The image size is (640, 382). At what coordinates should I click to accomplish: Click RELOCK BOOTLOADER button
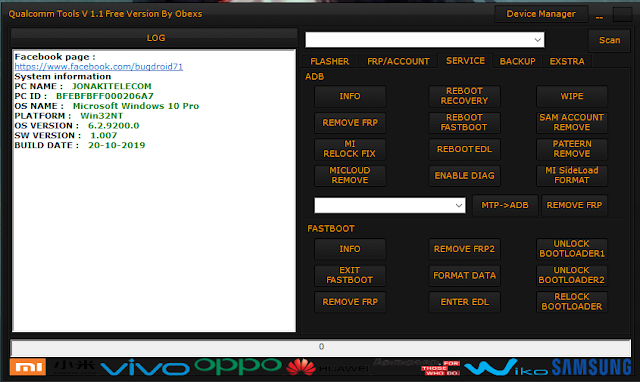pos(571,302)
